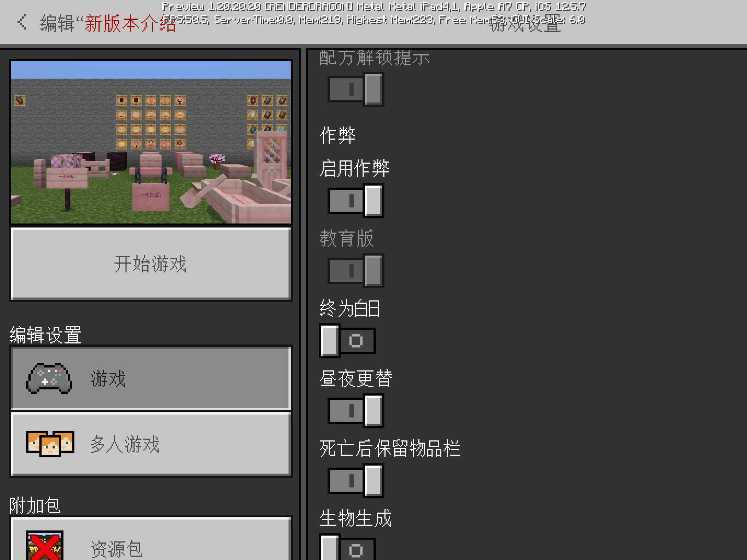
Task: Toggle the 终为白日 switch
Action: click(x=347, y=341)
